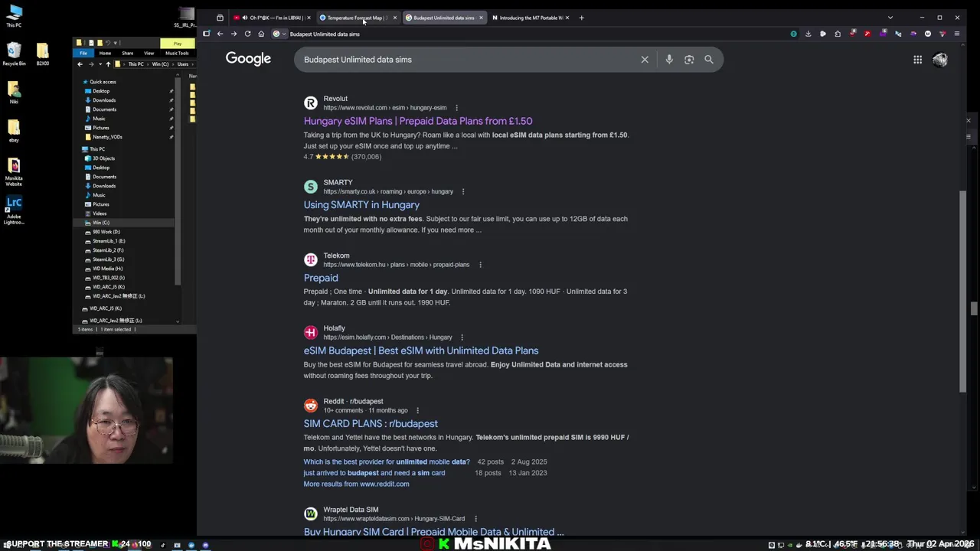Open the Recycle Bin desktop icon

click(x=14, y=54)
